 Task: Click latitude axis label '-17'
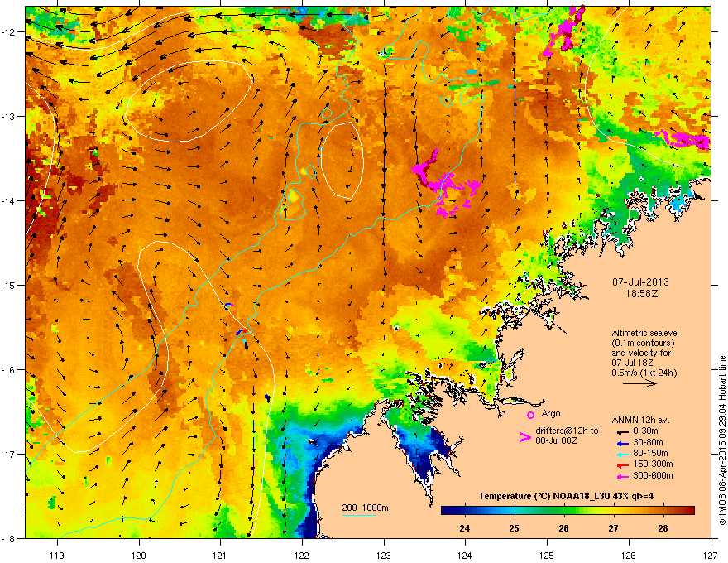click(x=8, y=454)
